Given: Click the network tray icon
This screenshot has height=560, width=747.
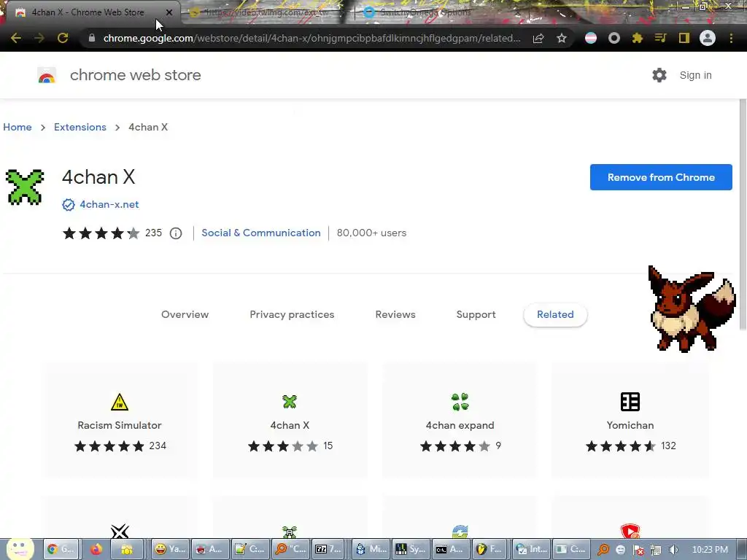Looking at the screenshot, I should [656, 550].
